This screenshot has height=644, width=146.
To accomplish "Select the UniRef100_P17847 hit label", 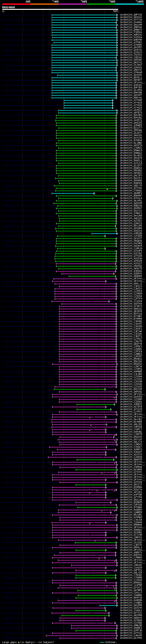I will point(131,65).
